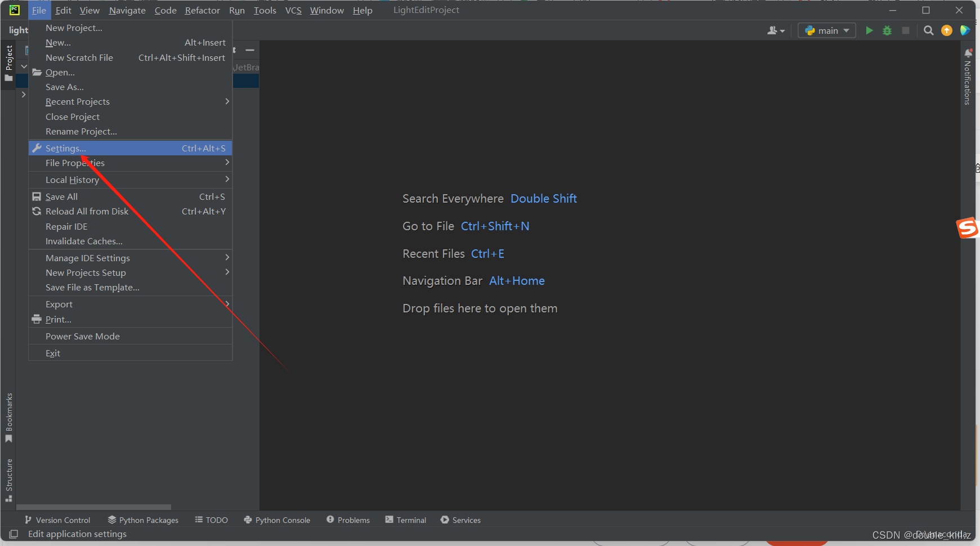Click the PyCharm logo icon
The width and height of the screenshot is (980, 546).
15,10
